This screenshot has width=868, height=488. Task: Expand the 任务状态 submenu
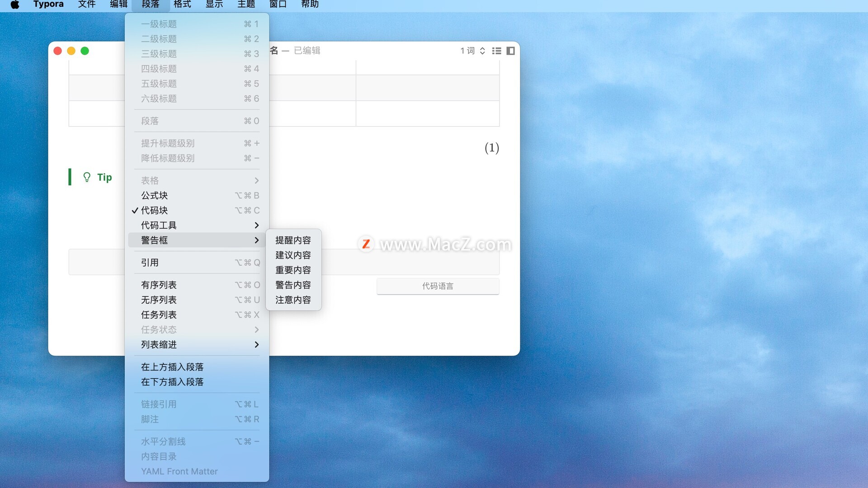coord(197,329)
